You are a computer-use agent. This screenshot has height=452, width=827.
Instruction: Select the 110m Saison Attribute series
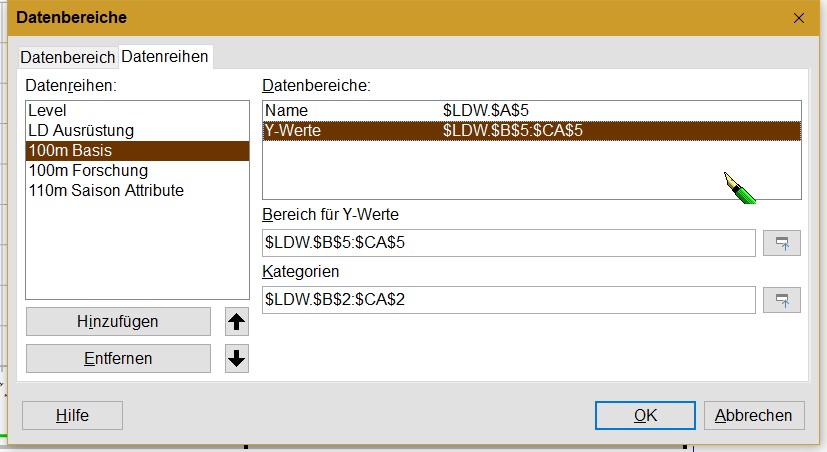137,190
